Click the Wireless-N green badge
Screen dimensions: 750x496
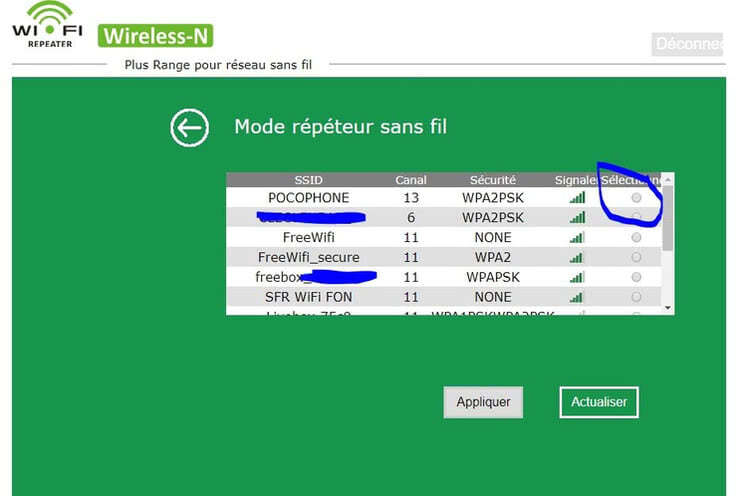point(155,37)
